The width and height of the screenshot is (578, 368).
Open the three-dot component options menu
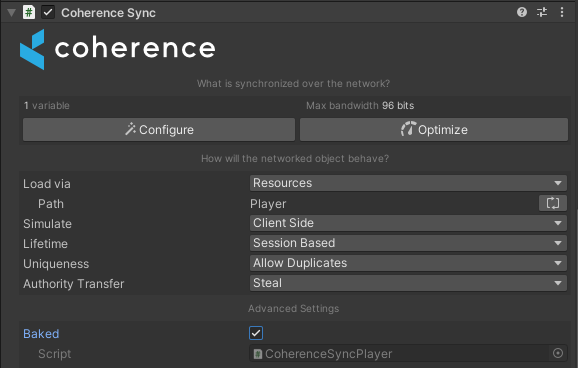click(x=562, y=13)
